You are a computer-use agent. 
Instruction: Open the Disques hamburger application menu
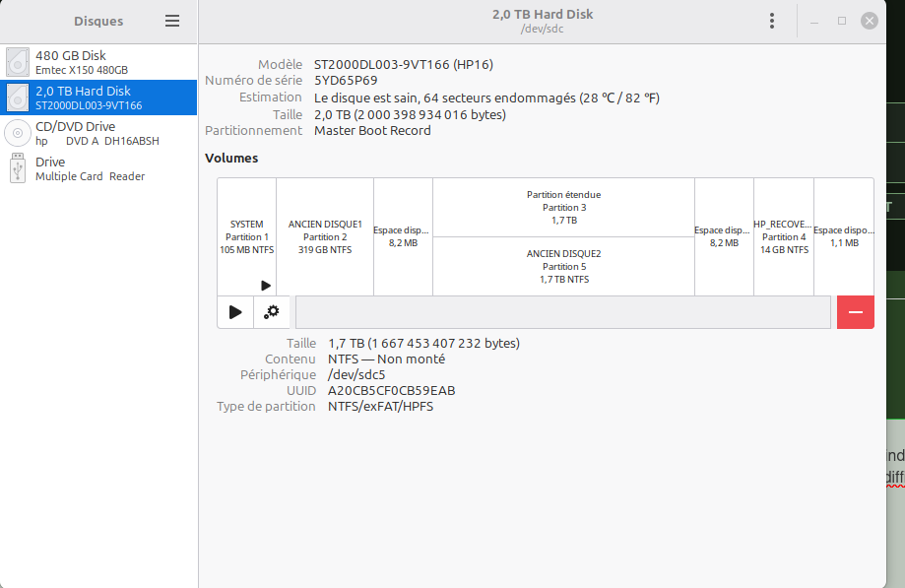tap(172, 21)
